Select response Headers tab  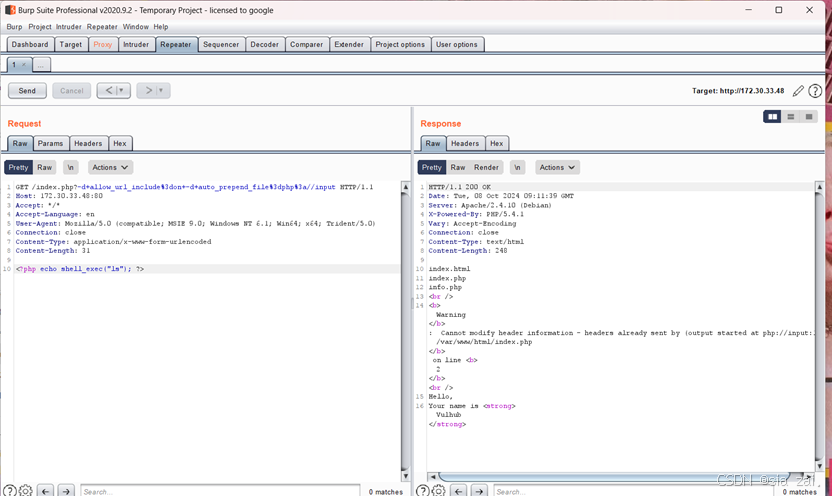(x=465, y=143)
